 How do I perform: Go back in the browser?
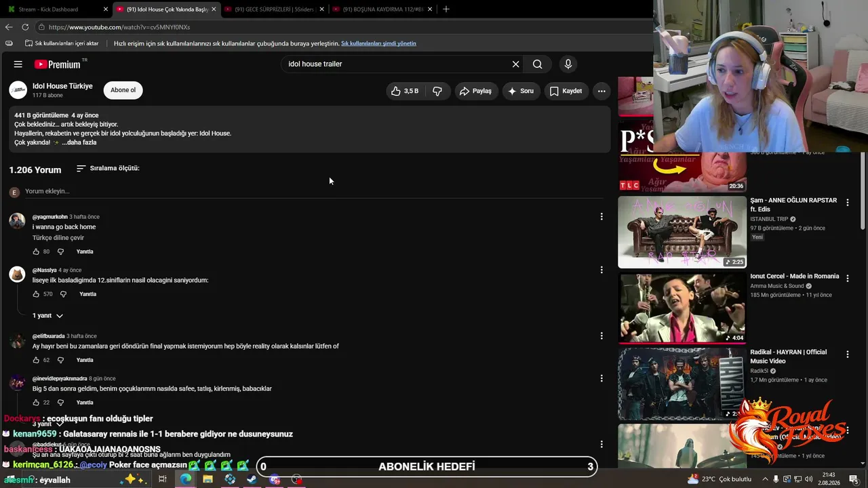[x=9, y=27]
